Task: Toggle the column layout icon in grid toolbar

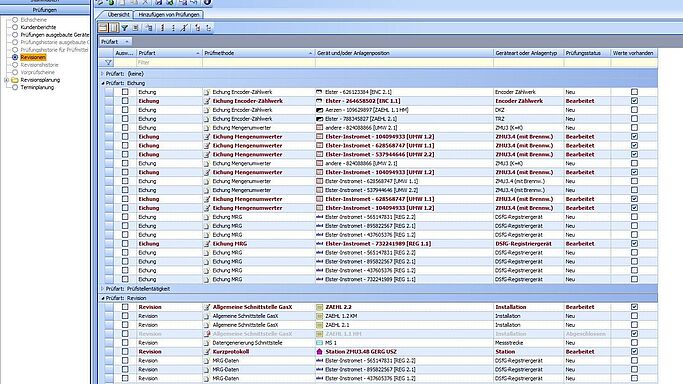Action: click(x=114, y=28)
